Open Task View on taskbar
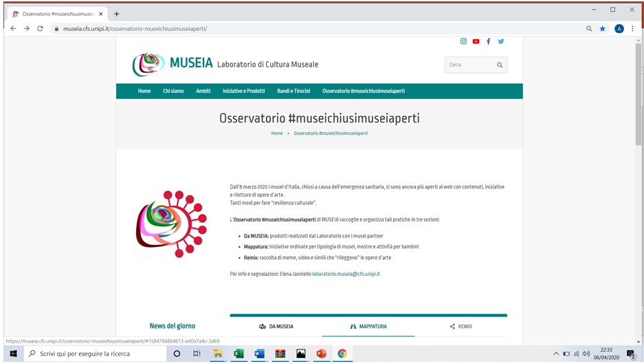 (x=197, y=353)
